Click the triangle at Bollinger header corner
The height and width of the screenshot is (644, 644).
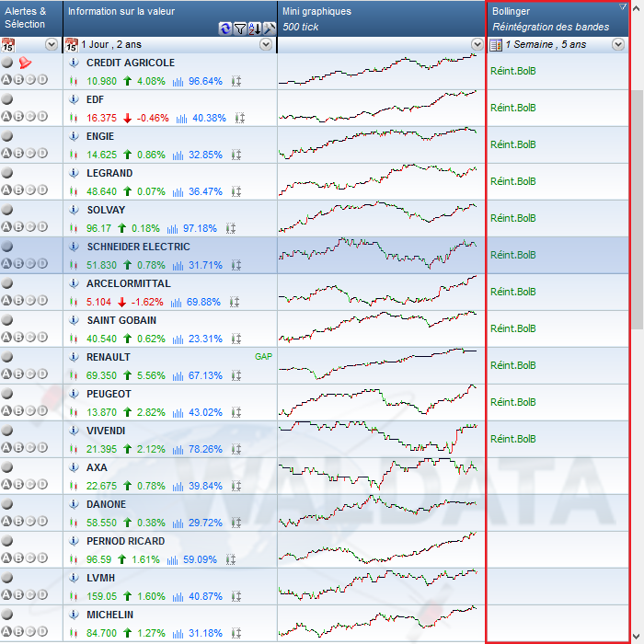(623, 6)
